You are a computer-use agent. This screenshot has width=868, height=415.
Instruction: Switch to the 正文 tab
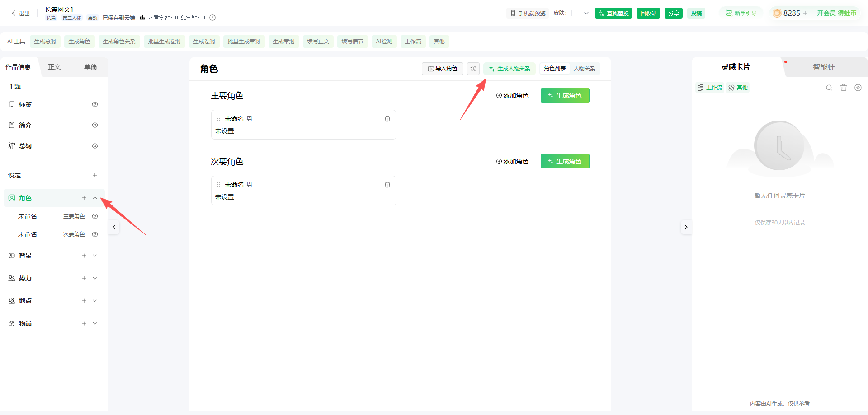coord(54,67)
